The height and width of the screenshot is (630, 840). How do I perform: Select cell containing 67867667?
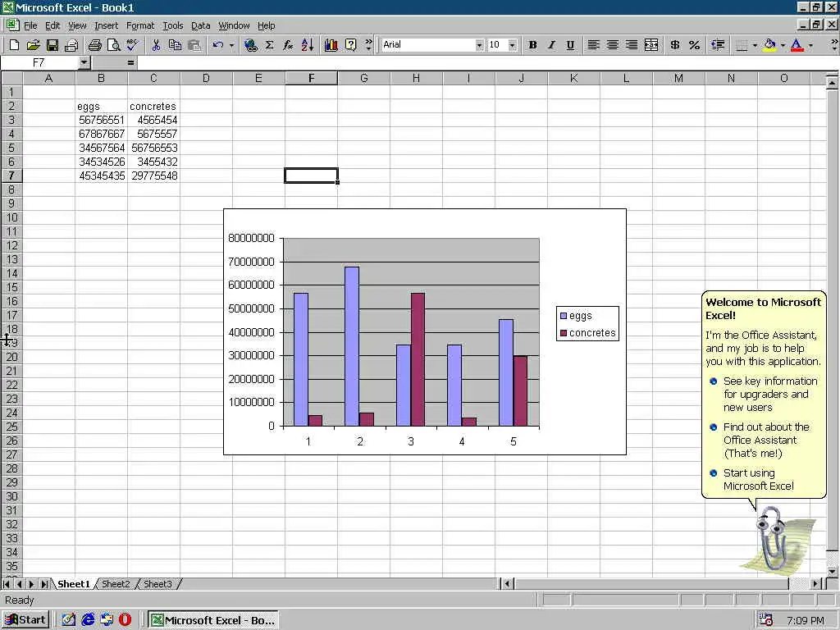pos(101,134)
